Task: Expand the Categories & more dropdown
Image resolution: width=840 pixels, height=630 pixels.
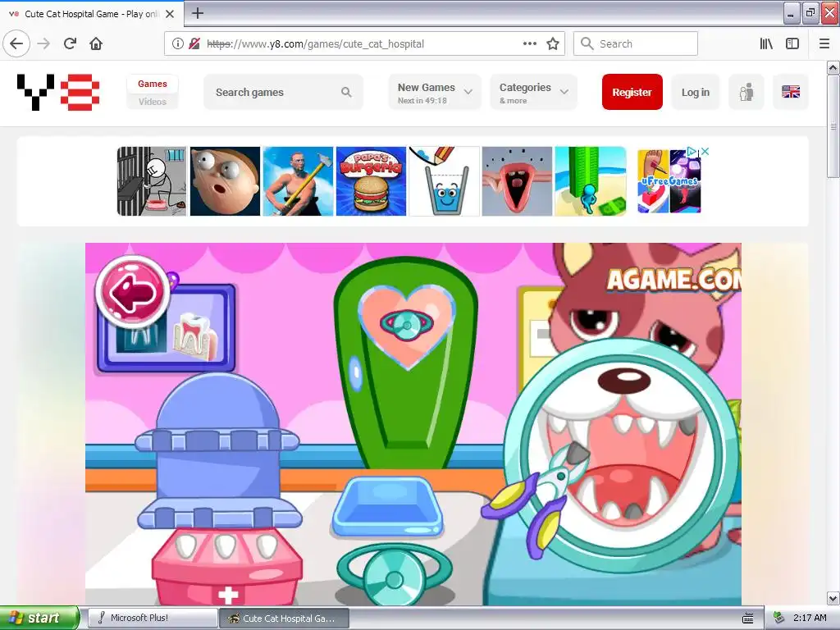Action: pos(533,92)
